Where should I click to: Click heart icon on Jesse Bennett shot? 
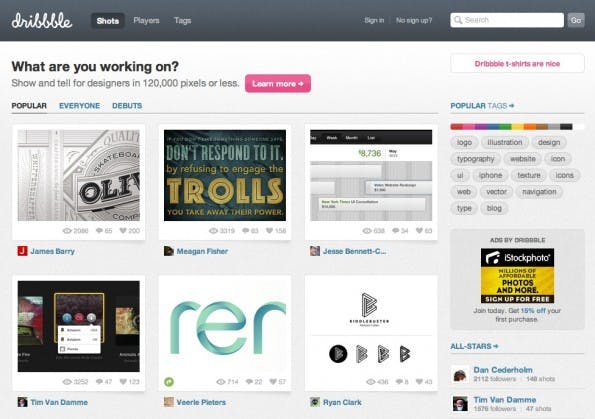click(x=419, y=230)
